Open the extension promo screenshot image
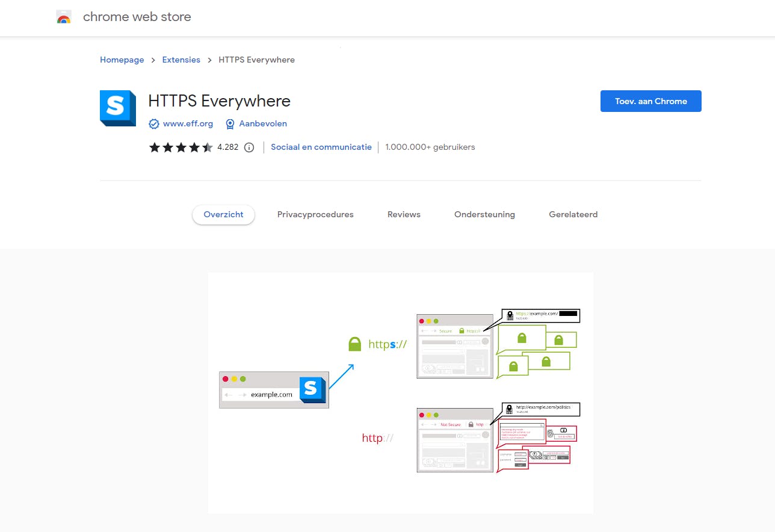The width and height of the screenshot is (775, 532). [x=401, y=393]
